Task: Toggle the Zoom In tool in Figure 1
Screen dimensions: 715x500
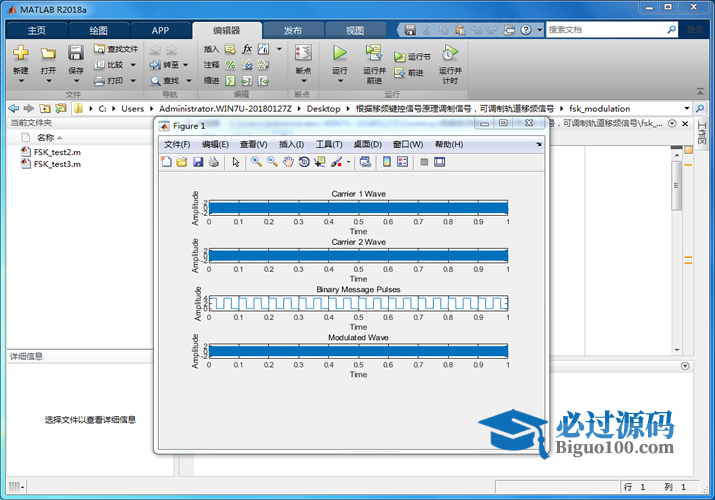Action: coord(256,162)
